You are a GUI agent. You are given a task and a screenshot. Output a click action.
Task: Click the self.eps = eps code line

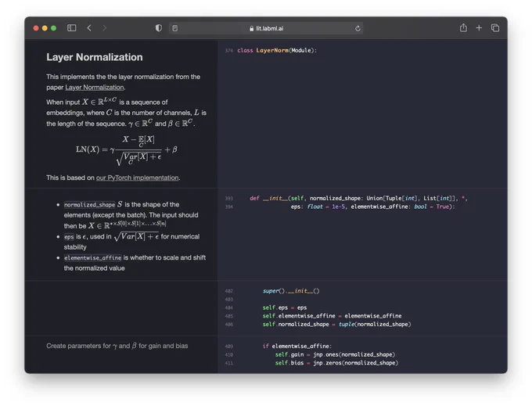284,307
